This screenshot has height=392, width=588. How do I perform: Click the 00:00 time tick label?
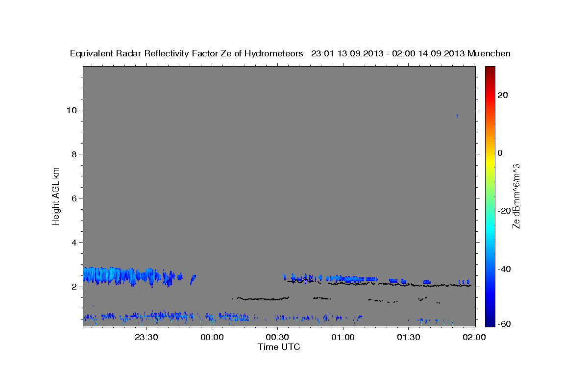pos(212,338)
